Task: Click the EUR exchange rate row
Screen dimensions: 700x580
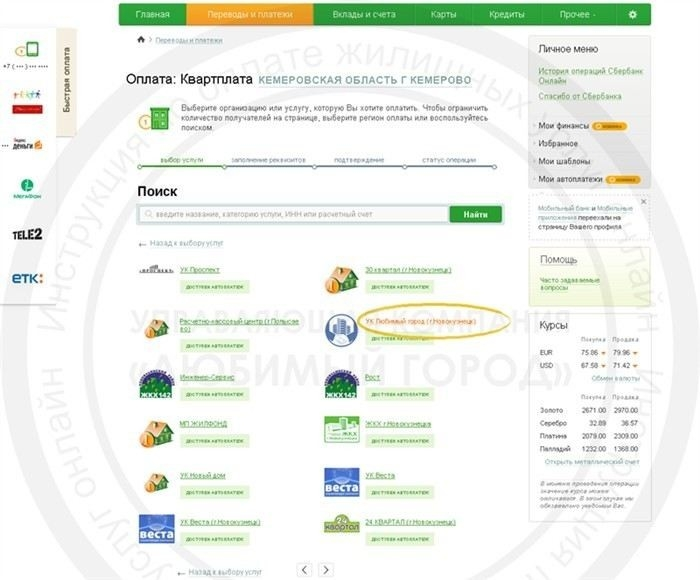Action: tap(589, 353)
